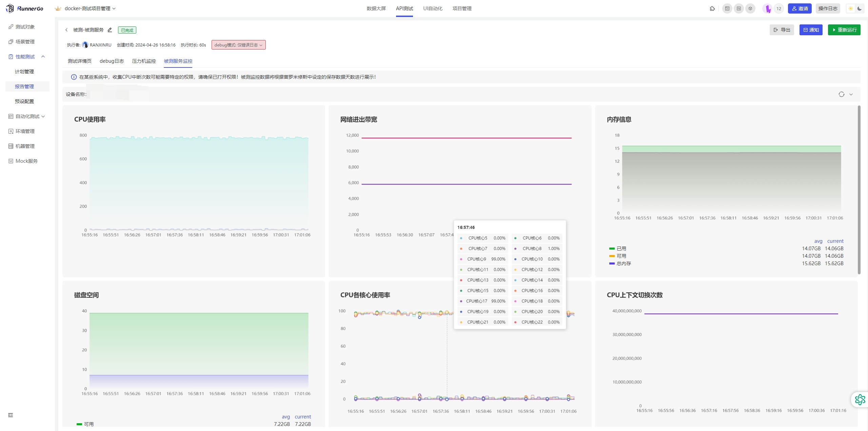Click the 自动化测试 sidebar icon
The image size is (868, 431).
[11, 116]
